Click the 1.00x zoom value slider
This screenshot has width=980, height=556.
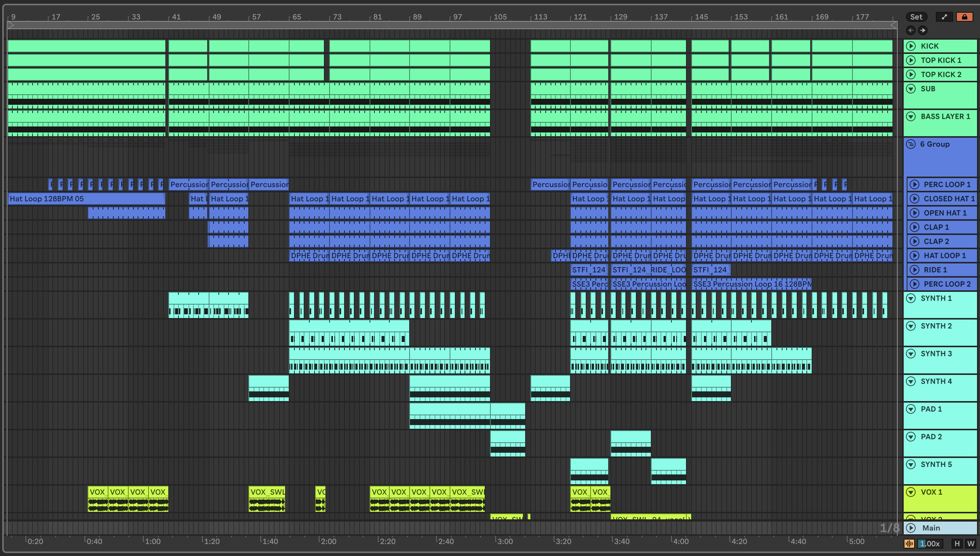click(x=930, y=543)
